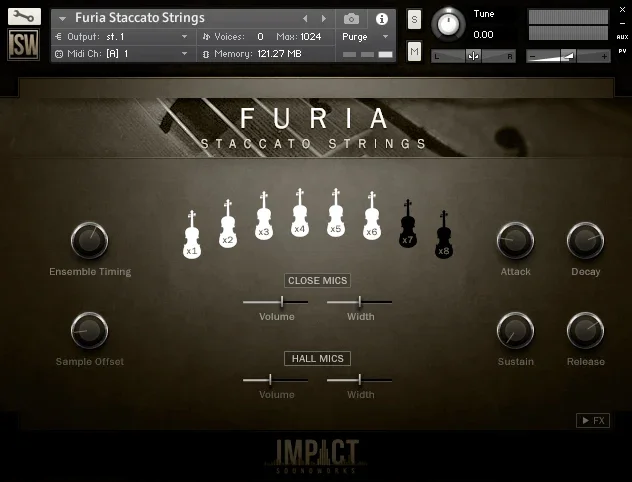Open the FX panel button
Image resolution: width=632 pixels, height=482 pixels.
click(593, 421)
